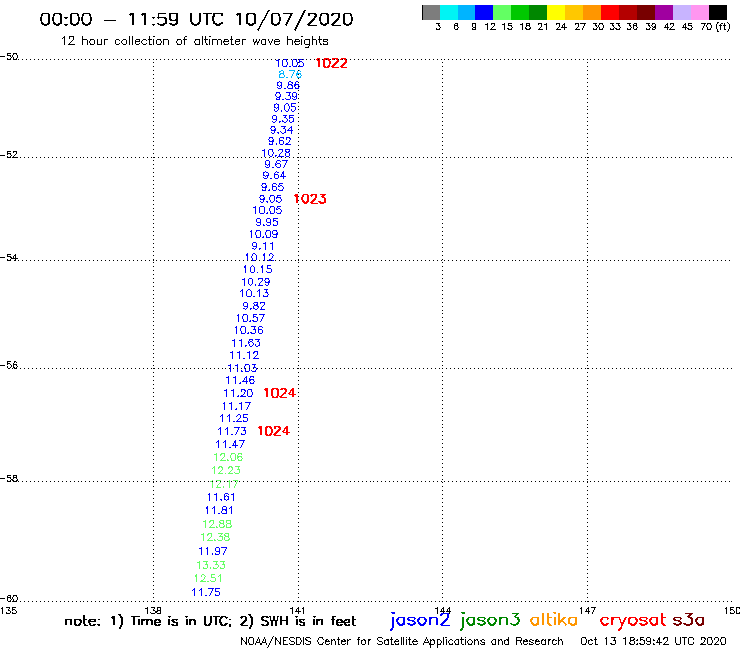Click the 9.62 wave height value
Image resolution: width=740 pixels, height=650 pixels.
click(280, 141)
